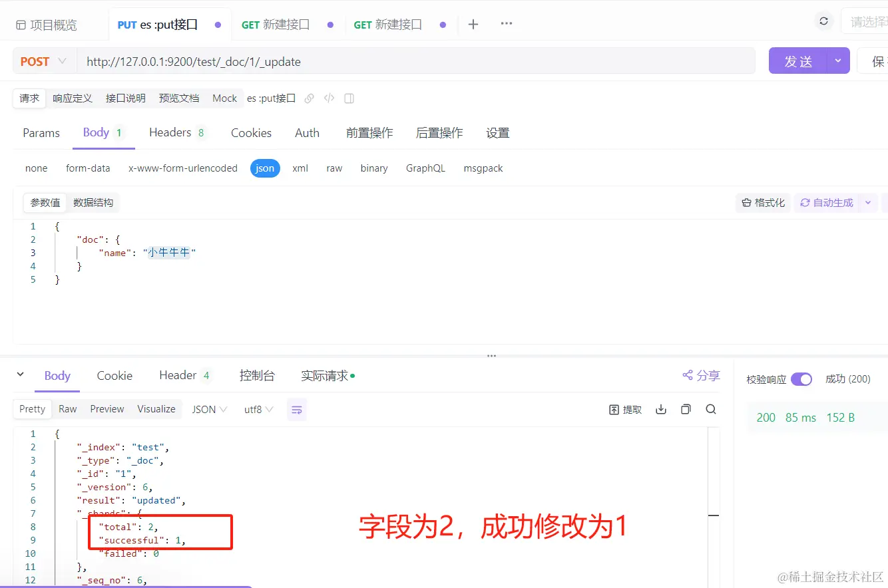
Task: Select the raw body type
Action: (x=334, y=168)
